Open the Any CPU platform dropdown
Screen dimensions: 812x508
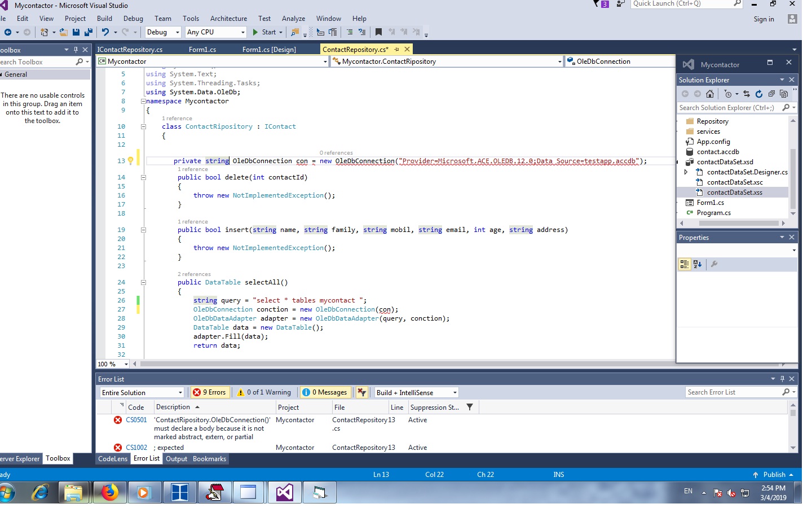coord(216,32)
